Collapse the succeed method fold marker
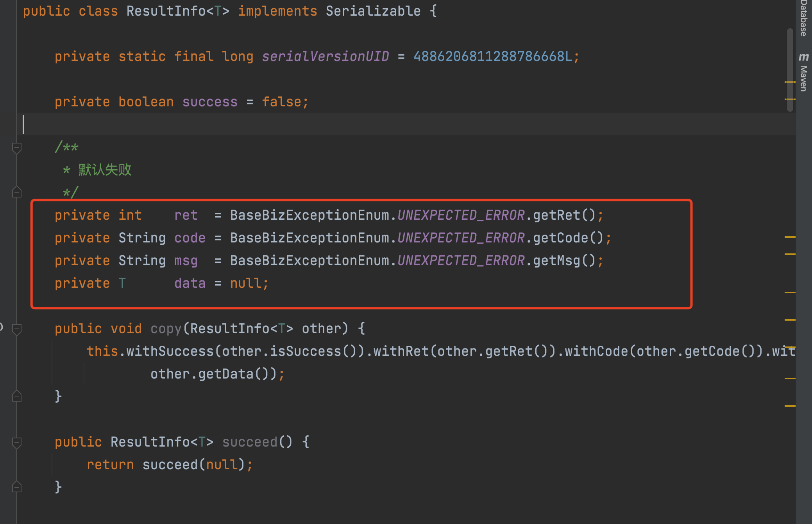Image resolution: width=812 pixels, height=524 pixels. (16, 442)
